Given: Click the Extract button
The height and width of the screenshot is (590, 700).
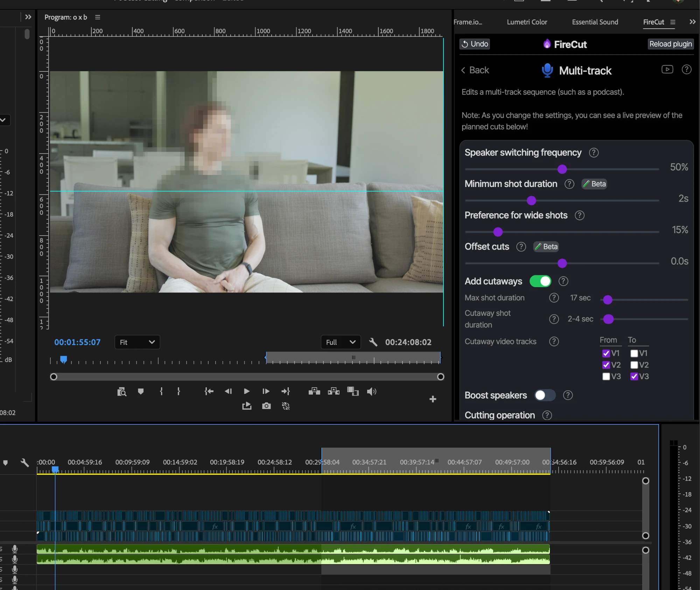Looking at the screenshot, I should (334, 391).
